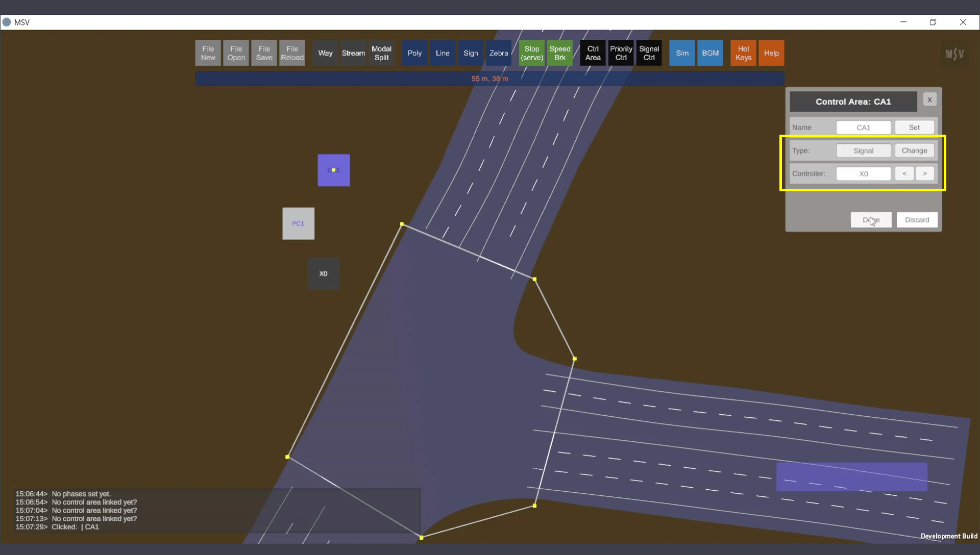
Task: Open a file with File Open
Action: coord(236,53)
